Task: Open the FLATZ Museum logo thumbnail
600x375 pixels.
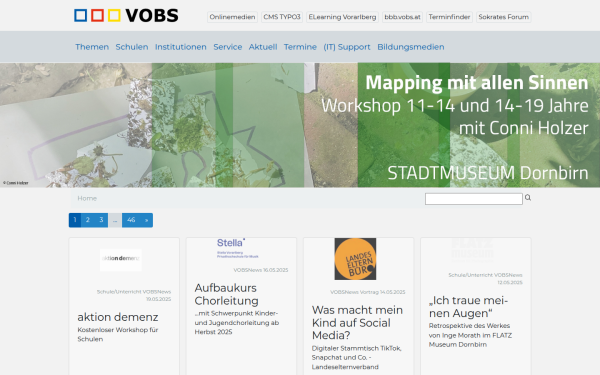Action: pos(473,250)
